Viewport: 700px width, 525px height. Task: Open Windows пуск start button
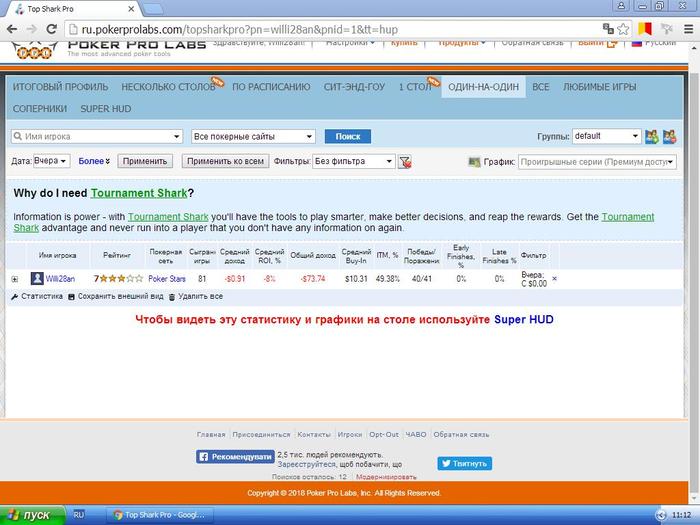[x=33, y=515]
